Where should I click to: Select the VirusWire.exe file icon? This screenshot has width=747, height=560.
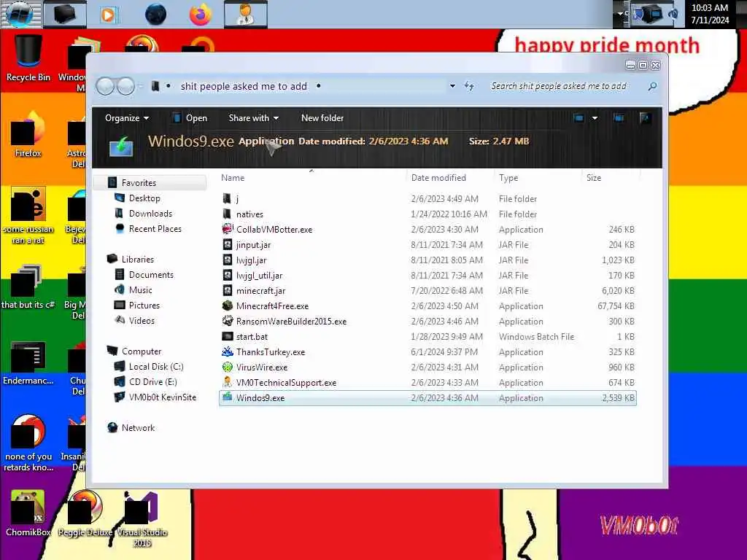tap(228, 367)
